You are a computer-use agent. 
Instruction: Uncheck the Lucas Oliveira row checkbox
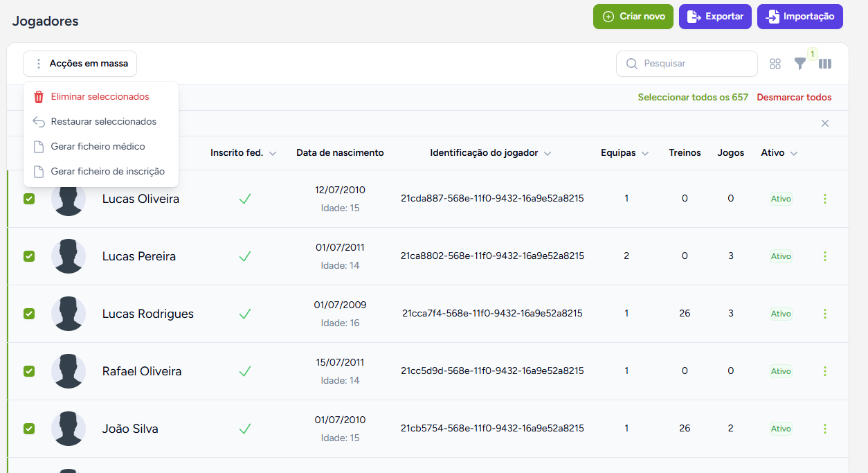tap(29, 199)
